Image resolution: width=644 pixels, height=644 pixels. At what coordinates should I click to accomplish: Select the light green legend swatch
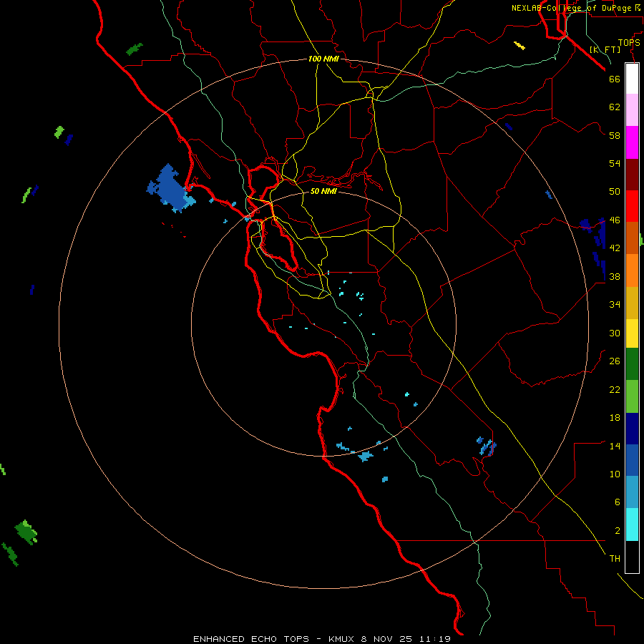click(632, 396)
